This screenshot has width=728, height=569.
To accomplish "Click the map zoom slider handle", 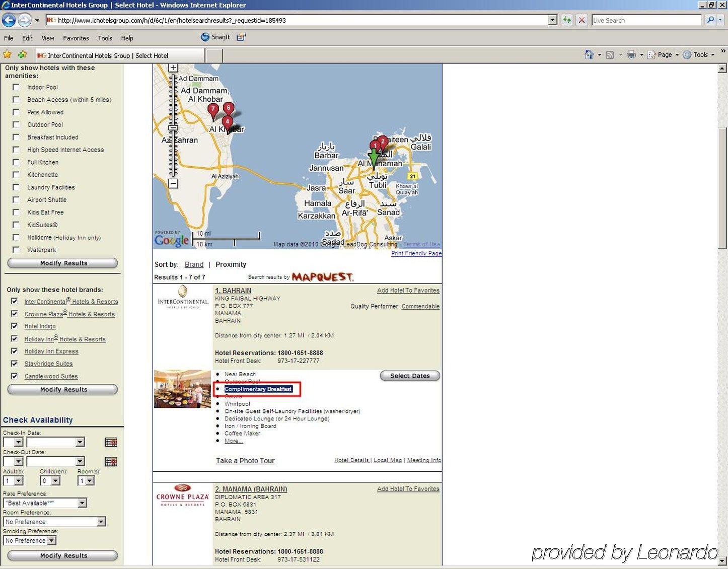I will click(x=173, y=128).
